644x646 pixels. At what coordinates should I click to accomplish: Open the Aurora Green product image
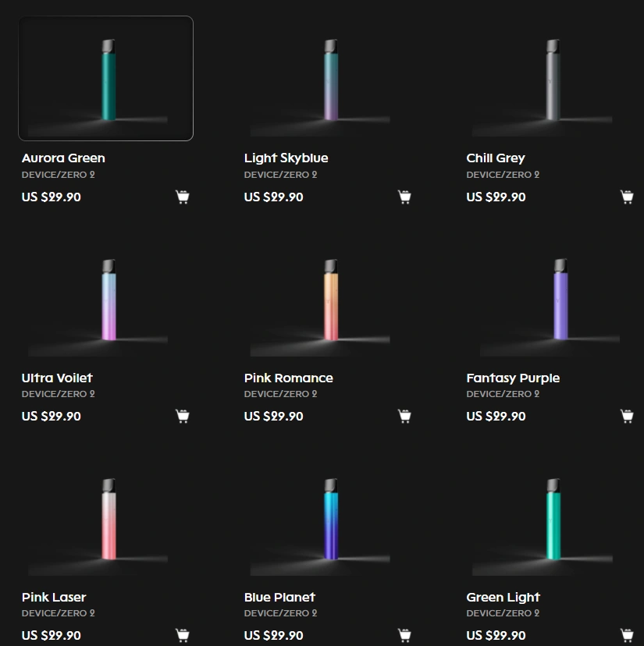106,78
